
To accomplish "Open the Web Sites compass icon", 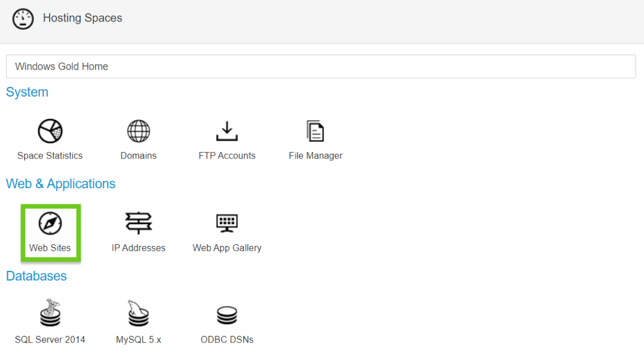I will click(x=50, y=223).
